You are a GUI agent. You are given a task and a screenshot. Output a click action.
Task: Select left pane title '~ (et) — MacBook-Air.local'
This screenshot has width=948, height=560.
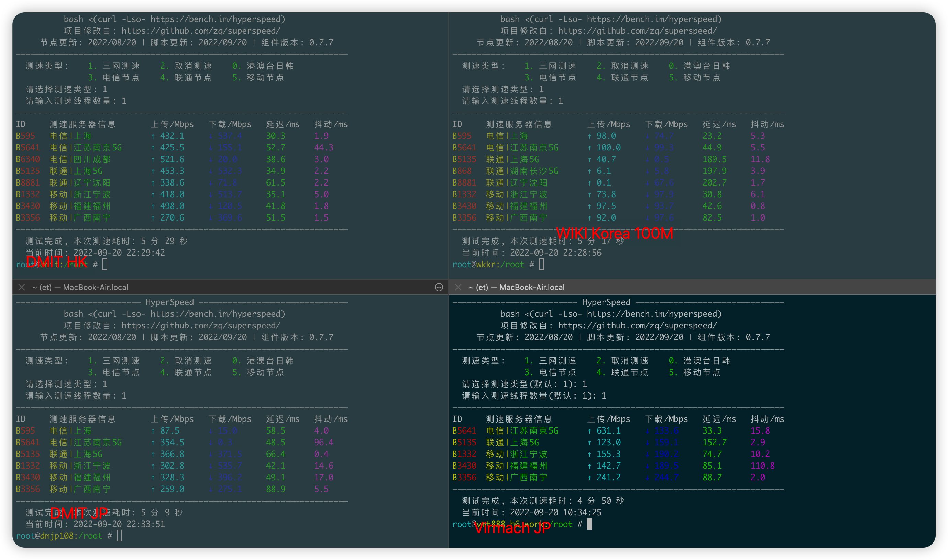click(80, 287)
